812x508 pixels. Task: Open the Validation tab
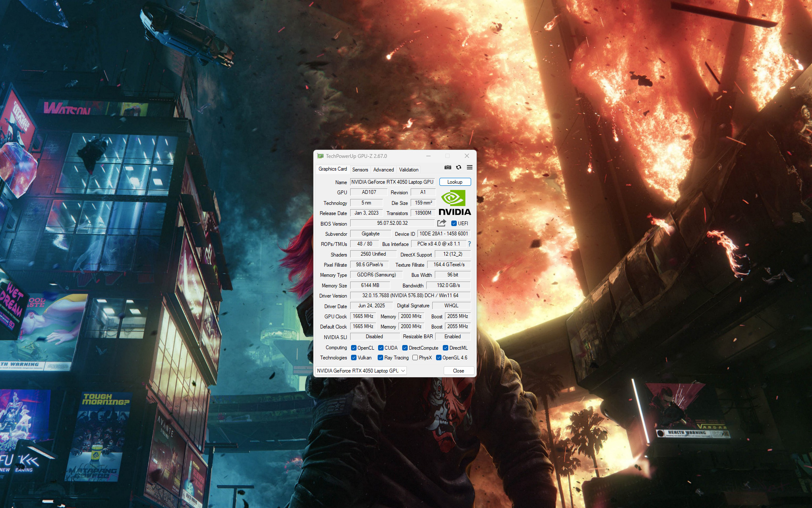[x=409, y=170]
